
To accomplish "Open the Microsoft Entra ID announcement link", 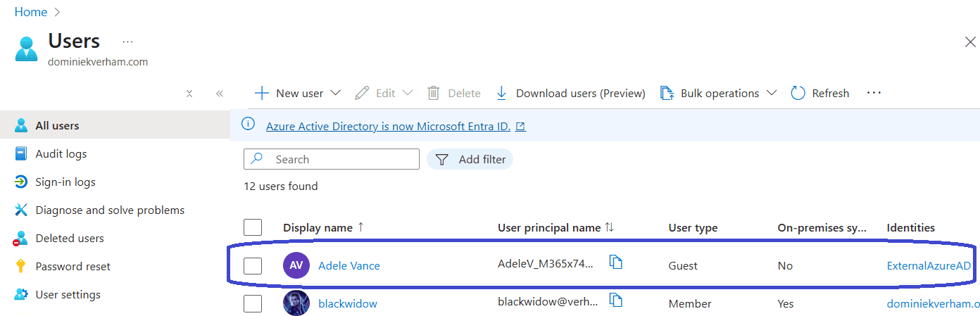I will 388,127.
